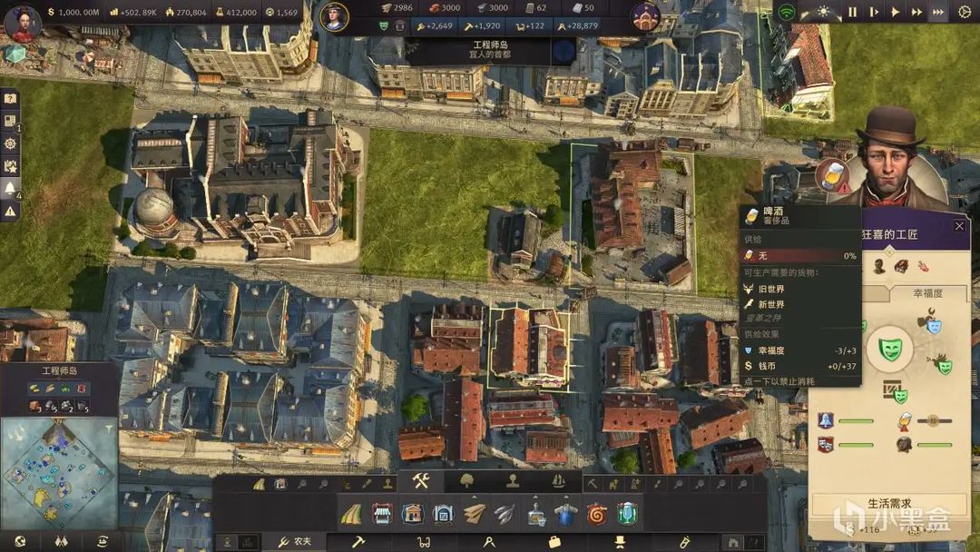Select the pub goblet building icon

click(x=627, y=514)
